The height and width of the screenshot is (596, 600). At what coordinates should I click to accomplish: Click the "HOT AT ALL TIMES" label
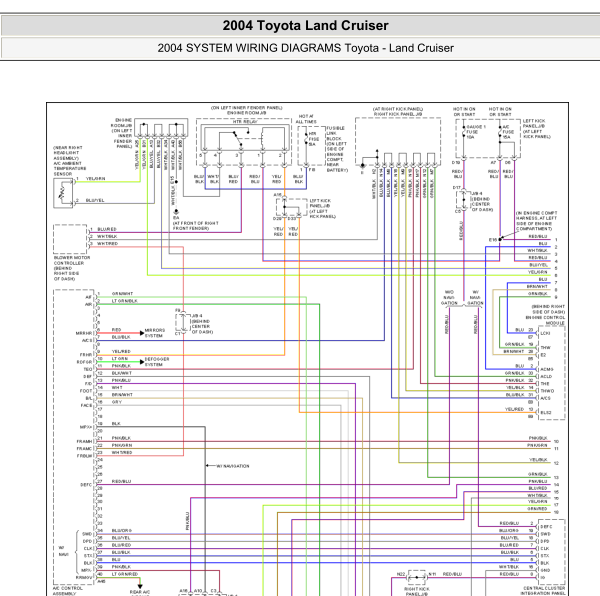[x=306, y=119]
